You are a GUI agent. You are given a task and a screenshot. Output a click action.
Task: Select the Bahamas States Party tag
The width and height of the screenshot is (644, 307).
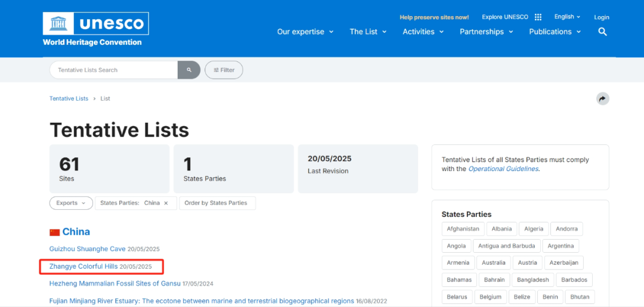pyautogui.click(x=460, y=280)
